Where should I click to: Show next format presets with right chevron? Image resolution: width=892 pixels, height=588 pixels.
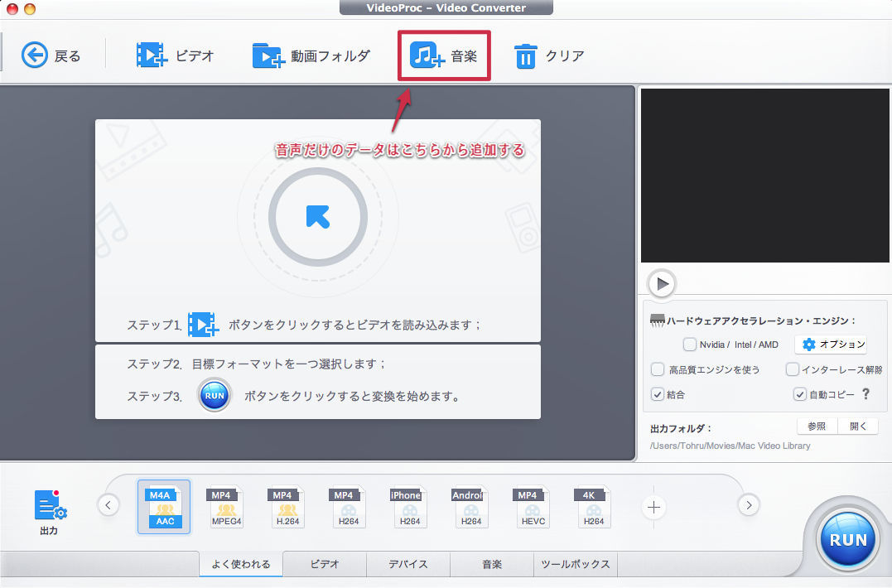click(x=749, y=504)
